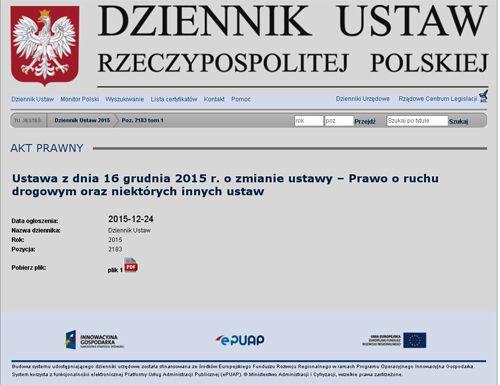Click the DZIENNIK USTAW header title
This screenshot has height=385, width=500.
click(x=293, y=21)
